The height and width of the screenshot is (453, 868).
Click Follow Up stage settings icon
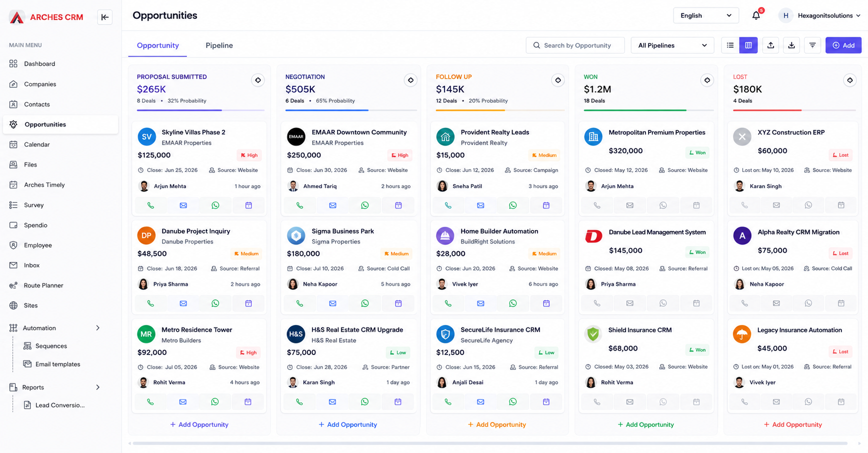point(558,80)
